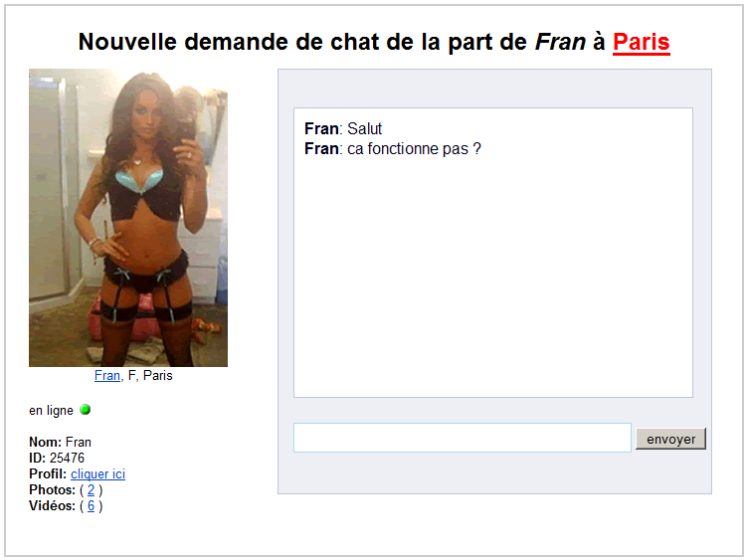This screenshot has height=560, width=747.
Task: View the 6 videos link
Action: [x=91, y=505]
